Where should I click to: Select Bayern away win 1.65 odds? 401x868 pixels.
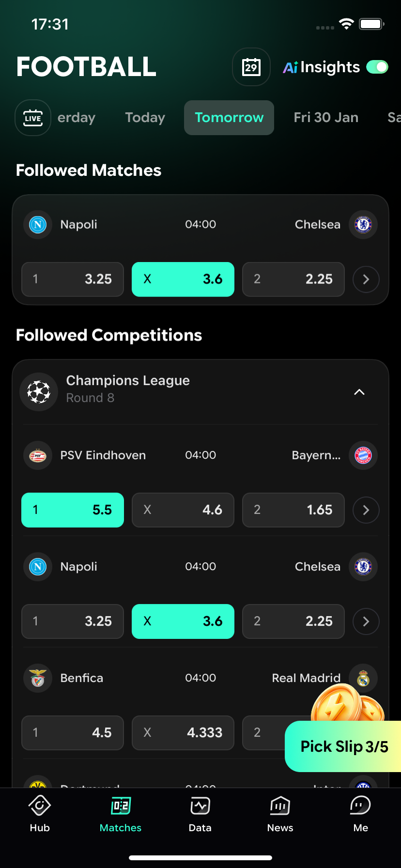tap(293, 510)
